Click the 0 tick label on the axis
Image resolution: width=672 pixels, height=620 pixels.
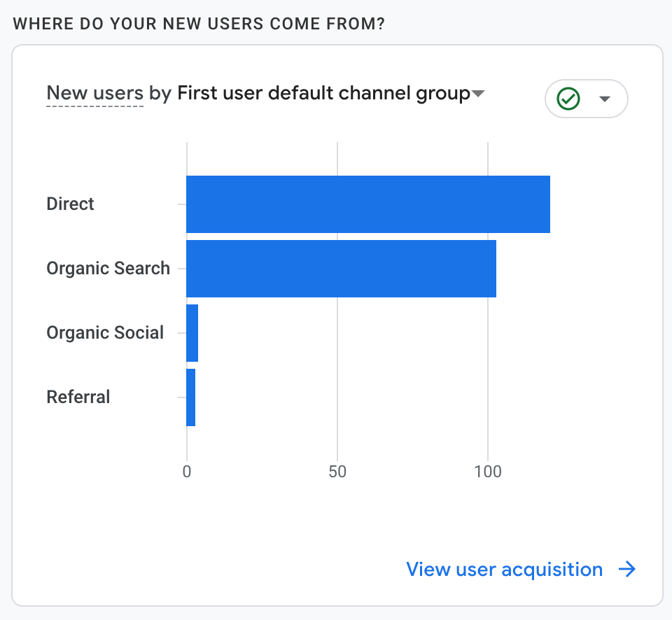[x=187, y=472]
